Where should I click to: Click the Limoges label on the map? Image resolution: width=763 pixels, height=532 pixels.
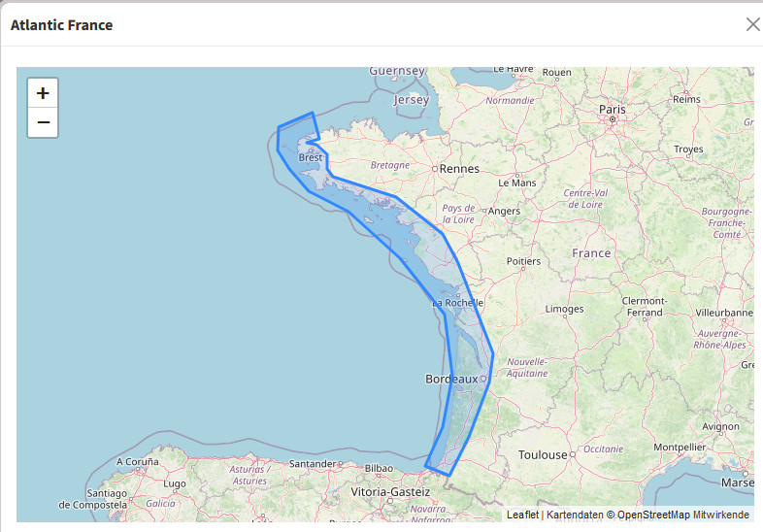564,310
